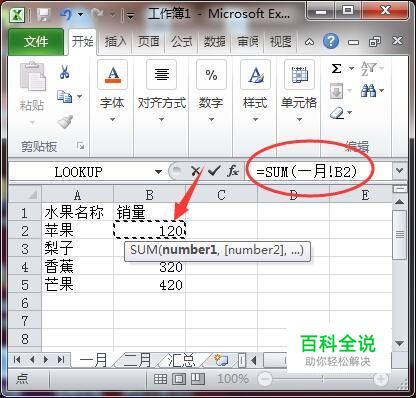Select column C header

(221, 195)
